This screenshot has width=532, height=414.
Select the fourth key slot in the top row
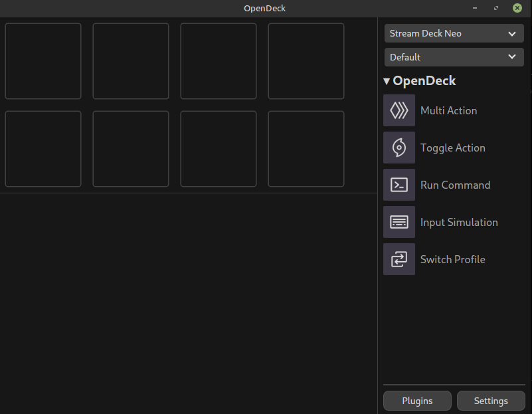click(306, 61)
